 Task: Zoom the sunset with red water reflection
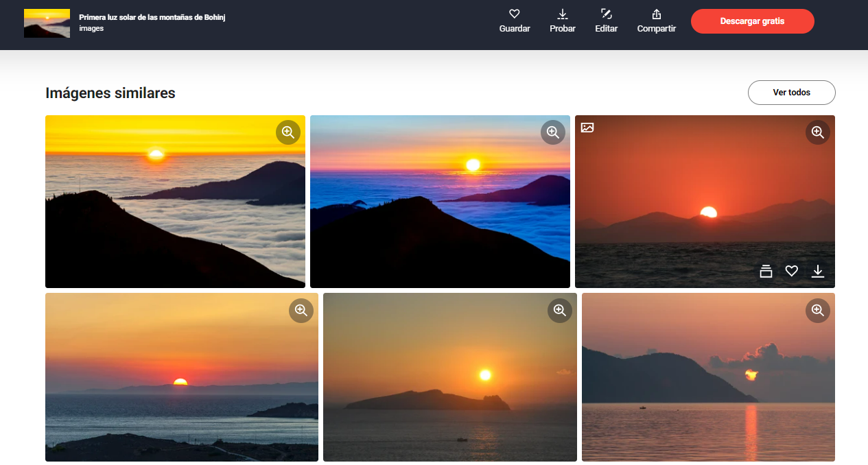[x=817, y=311]
